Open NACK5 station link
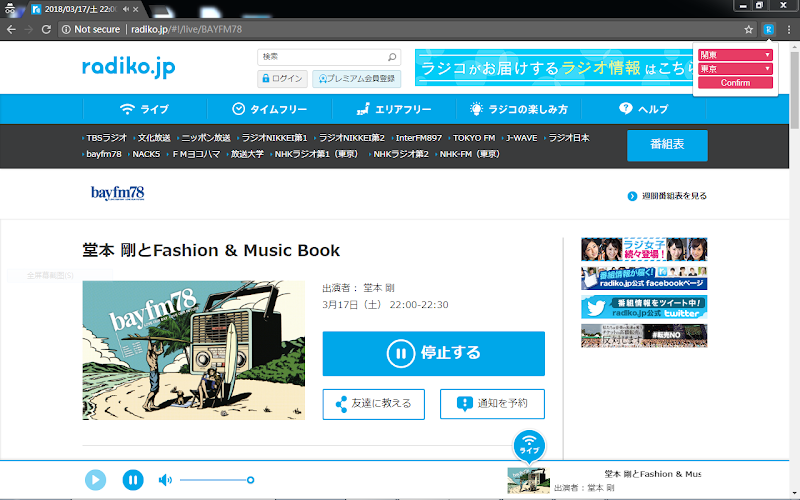This screenshot has width=800, height=500. pos(146,154)
